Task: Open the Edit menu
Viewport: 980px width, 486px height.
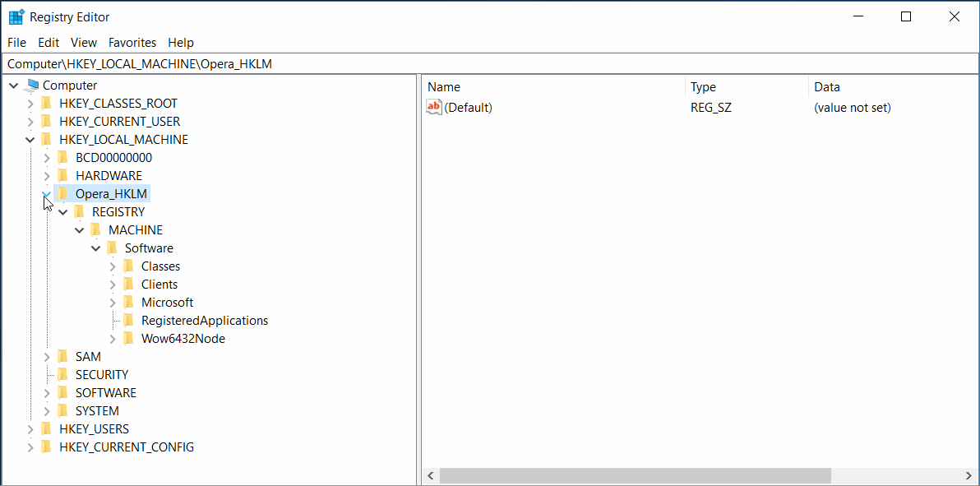Action: (x=49, y=43)
